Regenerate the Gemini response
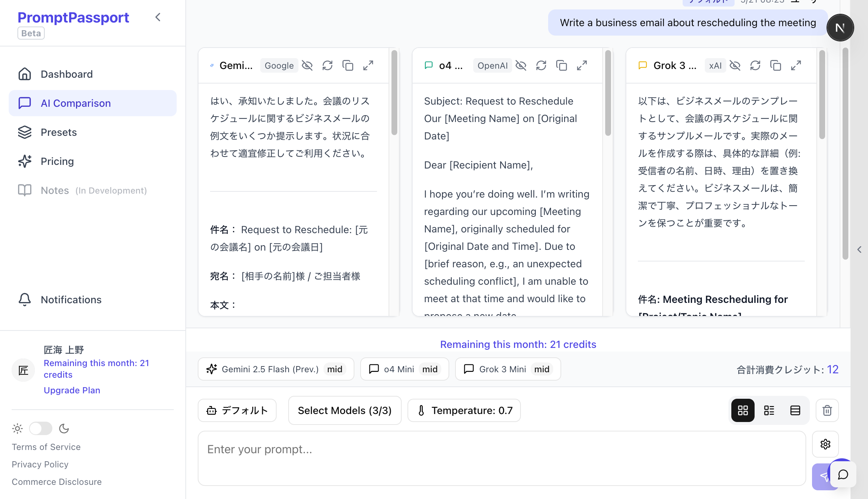Screen dimensions: 868x499 pos(327,65)
